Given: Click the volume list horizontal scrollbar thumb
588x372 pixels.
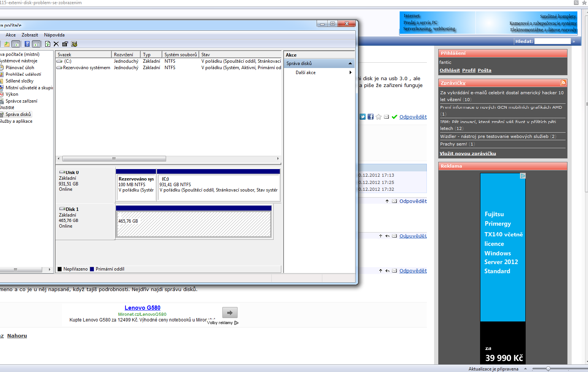Looking at the screenshot, I should point(114,158).
